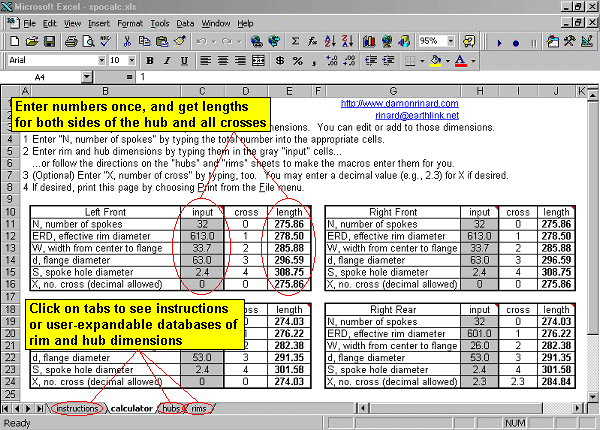Click the Font Color A swatch
The image size is (600, 430).
pyautogui.click(x=461, y=60)
